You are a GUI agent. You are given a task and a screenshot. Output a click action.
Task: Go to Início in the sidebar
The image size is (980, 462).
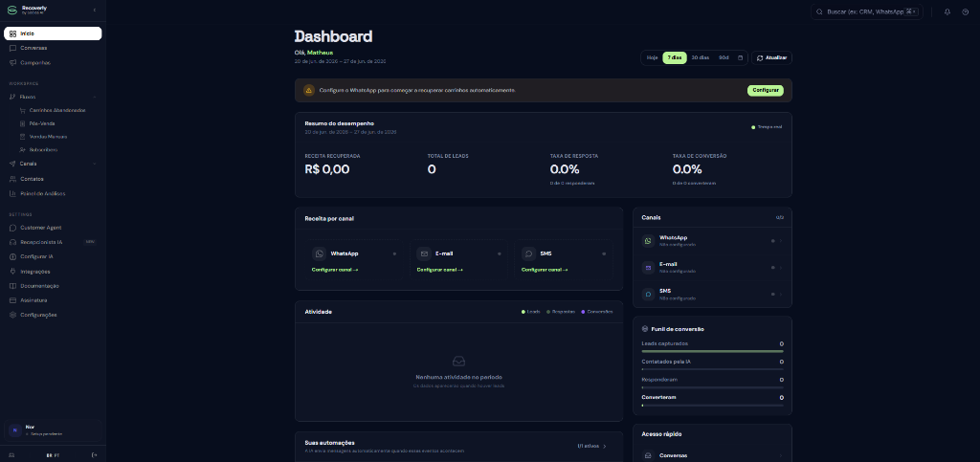pyautogui.click(x=53, y=33)
